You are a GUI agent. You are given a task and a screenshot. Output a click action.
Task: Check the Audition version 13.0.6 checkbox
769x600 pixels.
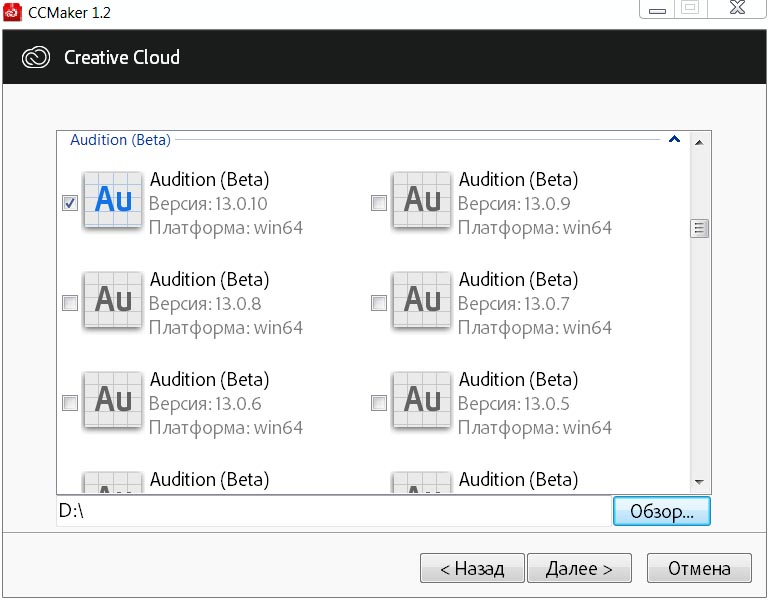pyautogui.click(x=70, y=403)
